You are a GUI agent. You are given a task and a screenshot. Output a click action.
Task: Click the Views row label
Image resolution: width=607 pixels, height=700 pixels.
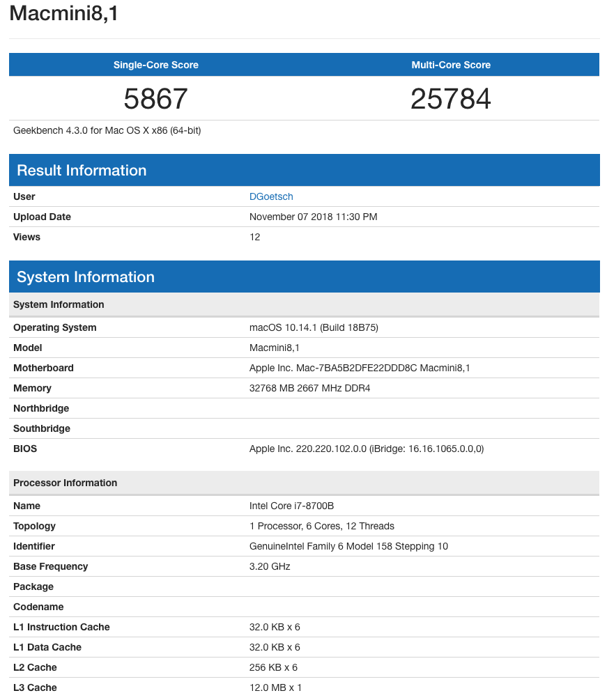point(26,237)
